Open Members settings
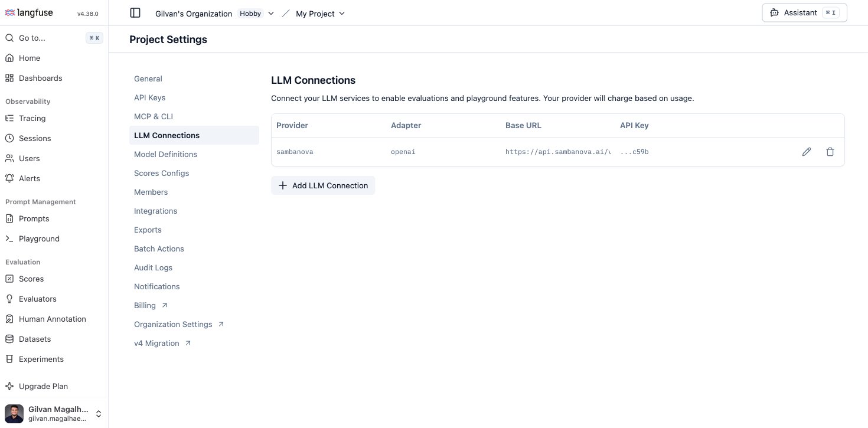 [x=194, y=192]
